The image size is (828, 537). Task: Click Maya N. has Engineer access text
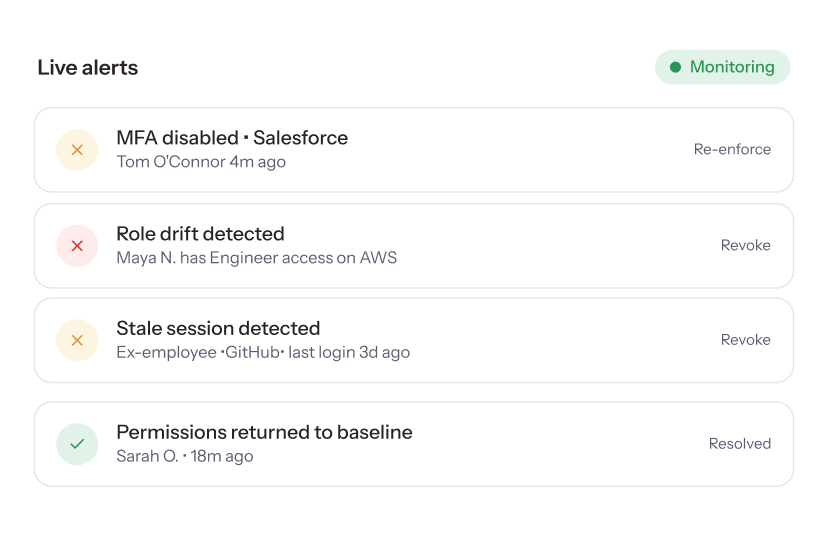(x=256, y=258)
